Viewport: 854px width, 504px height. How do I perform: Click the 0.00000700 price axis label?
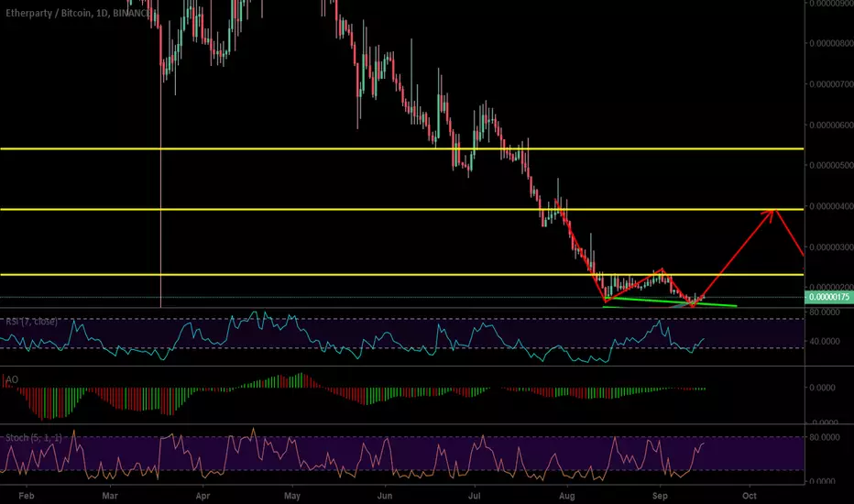[831, 84]
